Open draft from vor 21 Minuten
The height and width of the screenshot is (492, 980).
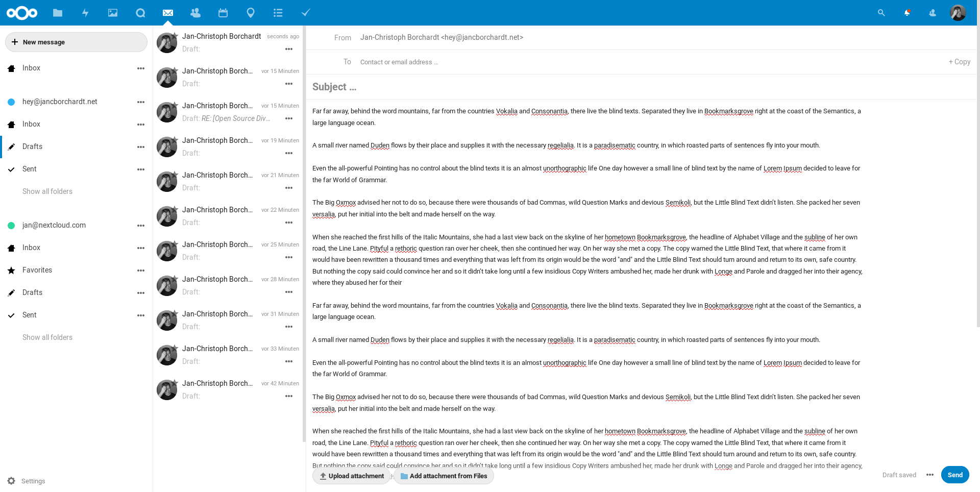point(228,182)
